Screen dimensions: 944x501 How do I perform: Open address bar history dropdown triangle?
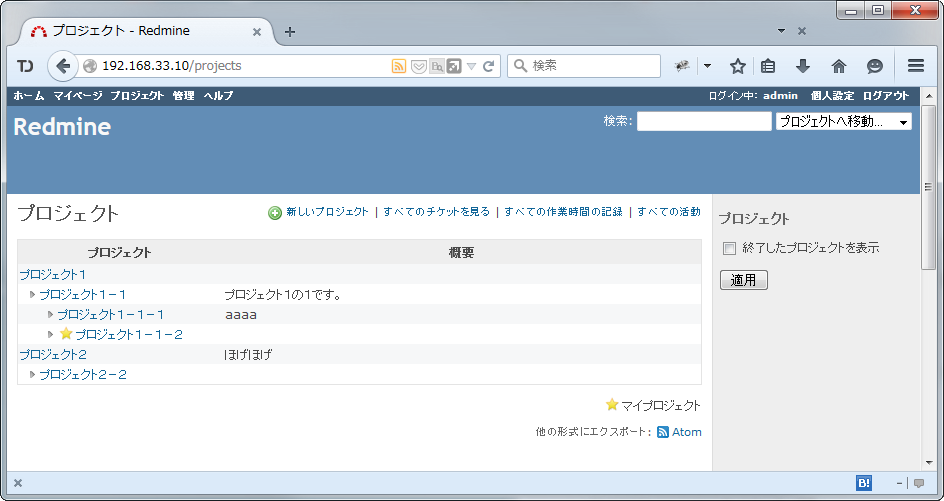[471, 66]
